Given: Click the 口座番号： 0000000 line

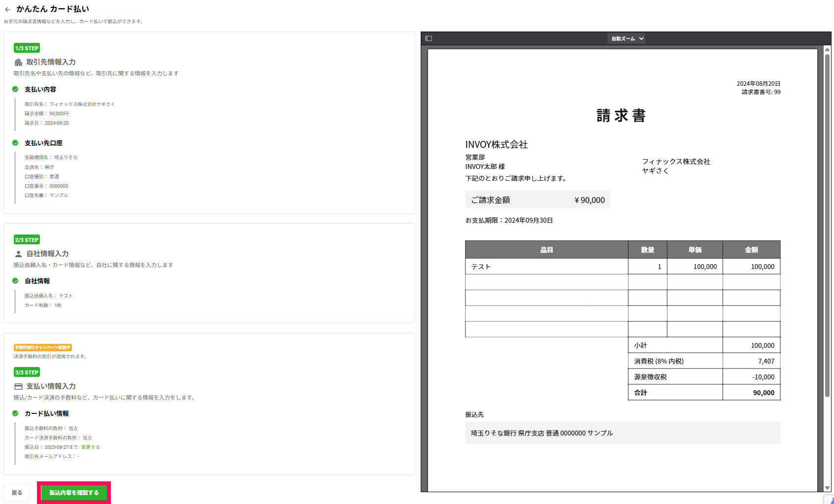Looking at the screenshot, I should tap(46, 186).
